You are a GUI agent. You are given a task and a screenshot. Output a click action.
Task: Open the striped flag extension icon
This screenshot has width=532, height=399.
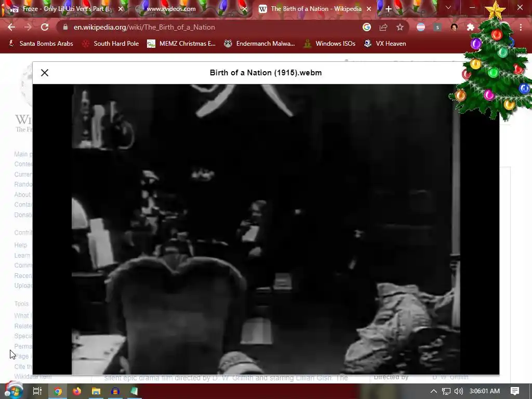pos(421,27)
